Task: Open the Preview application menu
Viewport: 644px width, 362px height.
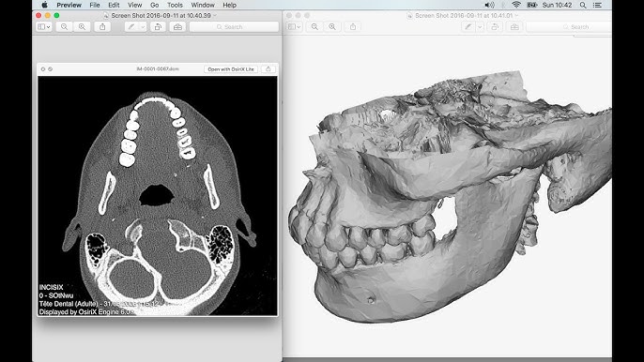Action: click(69, 5)
